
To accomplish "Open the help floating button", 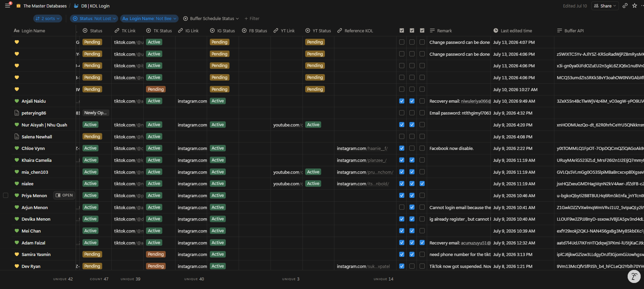I will [x=634, y=276].
